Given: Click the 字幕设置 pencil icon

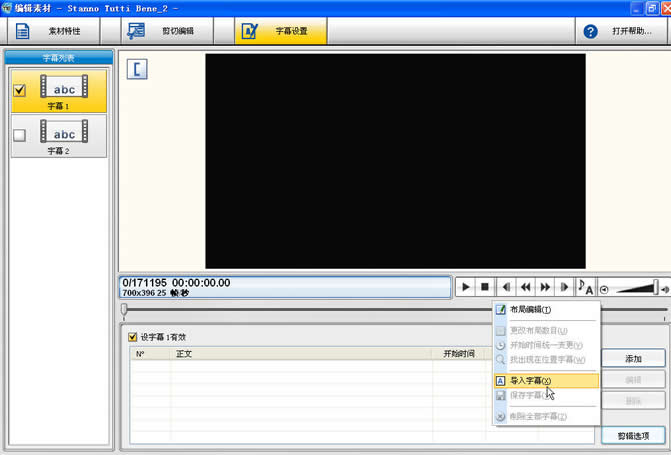Looking at the screenshot, I should [x=249, y=31].
